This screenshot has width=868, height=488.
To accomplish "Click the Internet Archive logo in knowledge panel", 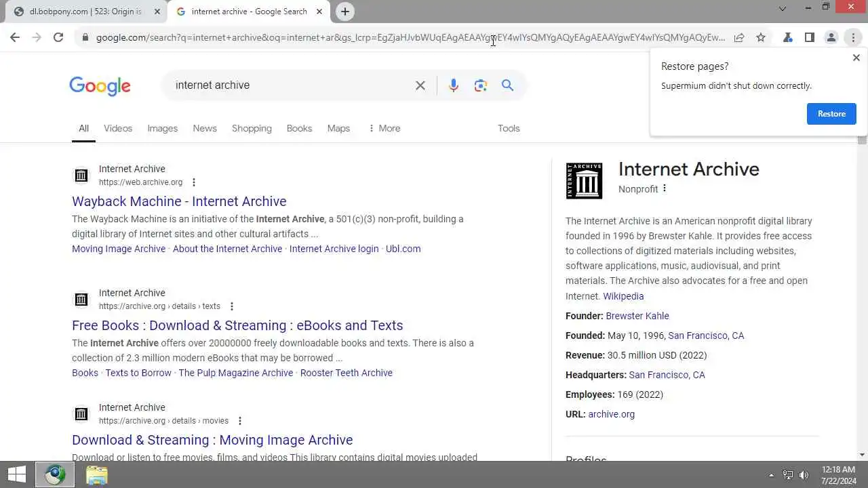I will 584,180.
